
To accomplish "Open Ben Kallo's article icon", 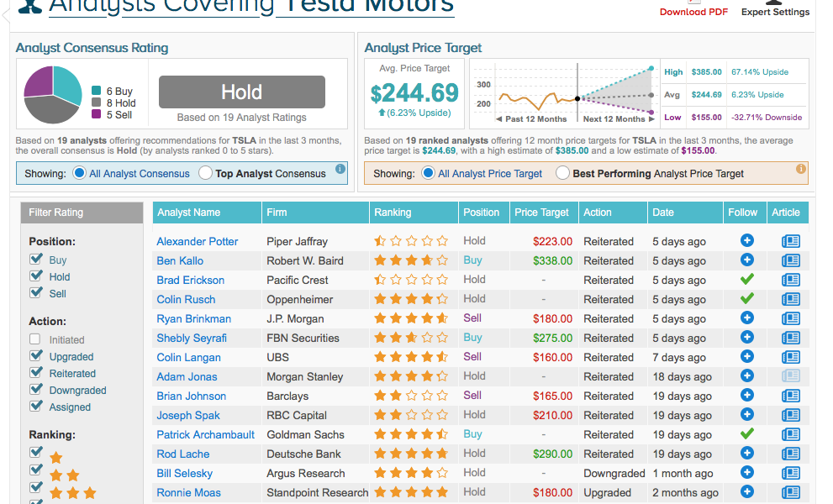I will click(x=790, y=260).
